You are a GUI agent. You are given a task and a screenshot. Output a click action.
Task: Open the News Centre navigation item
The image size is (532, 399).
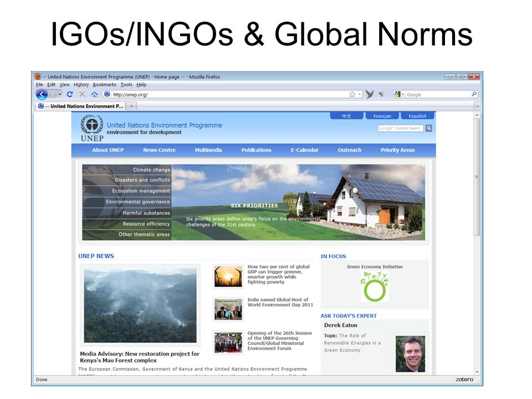click(159, 150)
